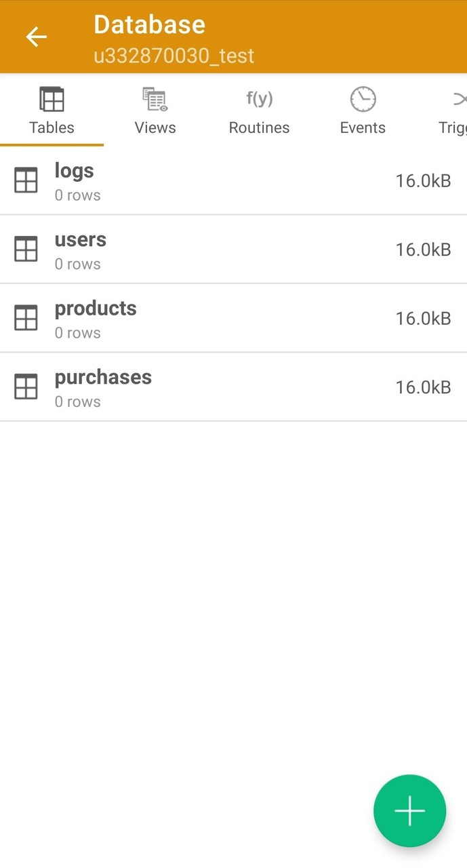Screen dimensions: 467x868
Task: Open the Views tab icon
Action: tap(155, 98)
